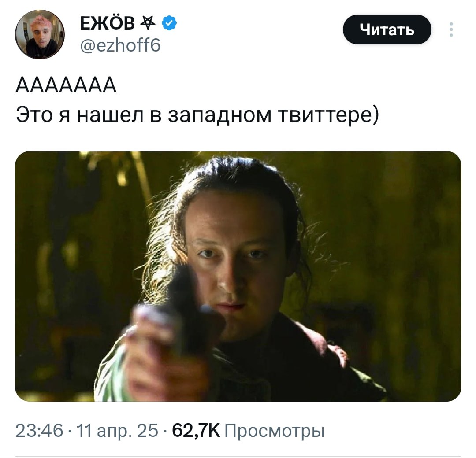Open the 62,7K view count
476x458 pixels.
196,430
